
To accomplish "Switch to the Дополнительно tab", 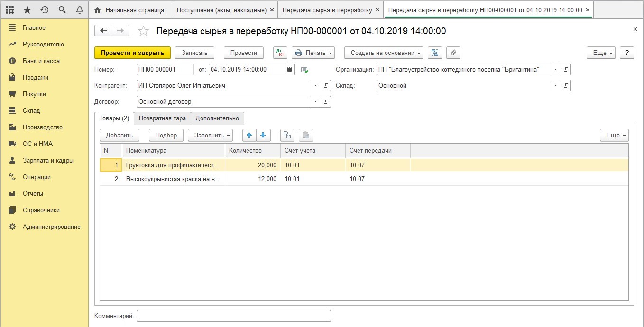I will tap(217, 118).
